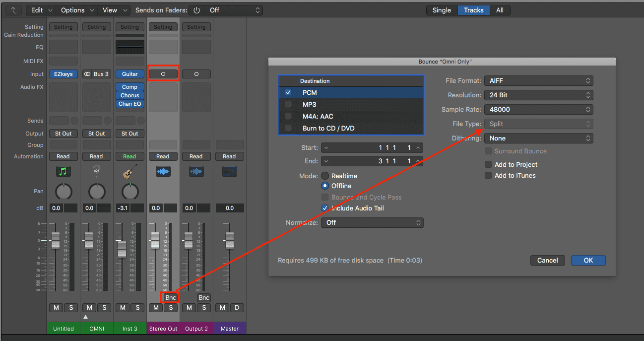Image resolution: width=644 pixels, height=341 pixels.
Task: Click the green music note instrument icon
Action: [63, 172]
